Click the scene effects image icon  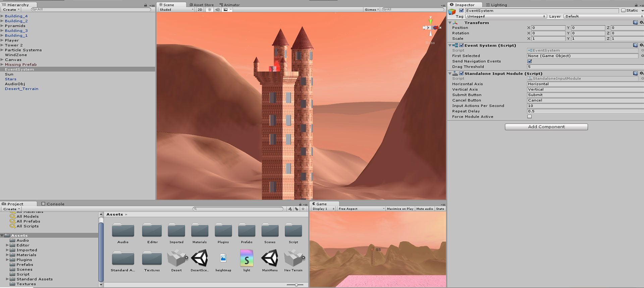pyautogui.click(x=226, y=10)
